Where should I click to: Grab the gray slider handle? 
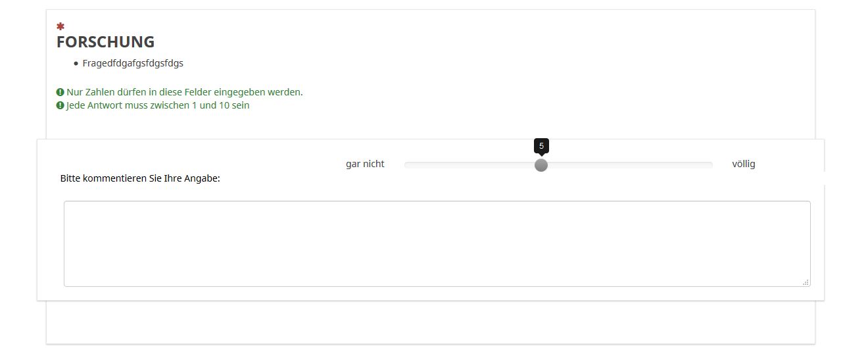click(x=541, y=165)
